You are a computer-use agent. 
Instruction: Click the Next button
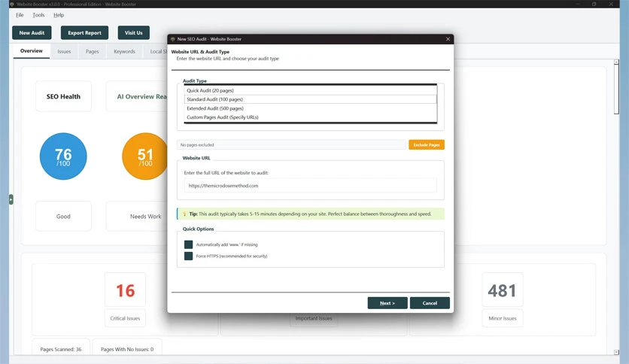tap(387, 303)
